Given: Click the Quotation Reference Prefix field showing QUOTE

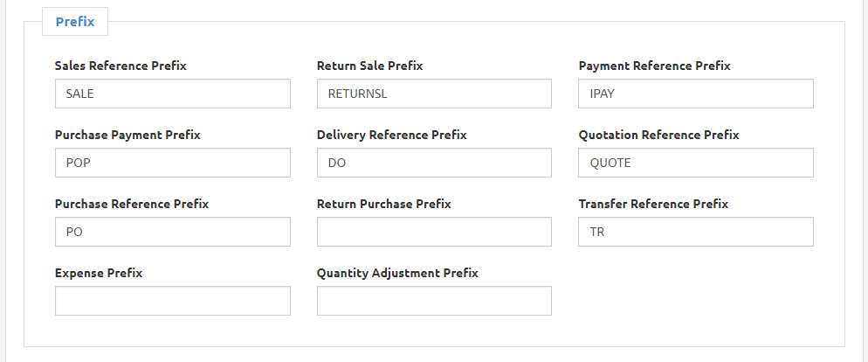Looking at the screenshot, I should click(696, 163).
